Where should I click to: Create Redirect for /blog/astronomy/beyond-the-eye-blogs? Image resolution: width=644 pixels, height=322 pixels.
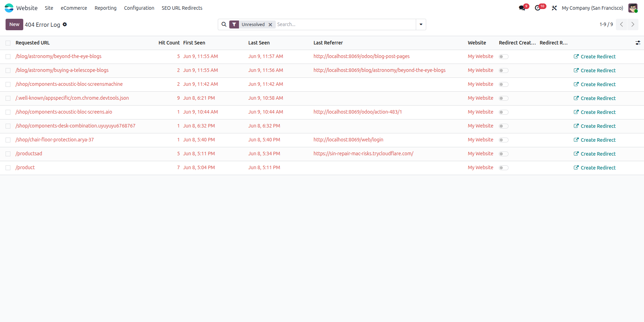[x=595, y=57]
